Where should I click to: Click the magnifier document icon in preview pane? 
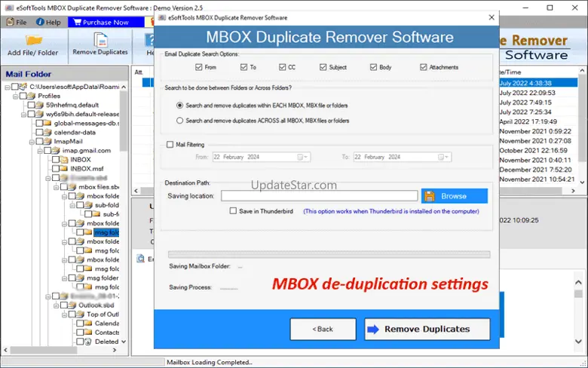coord(140,259)
